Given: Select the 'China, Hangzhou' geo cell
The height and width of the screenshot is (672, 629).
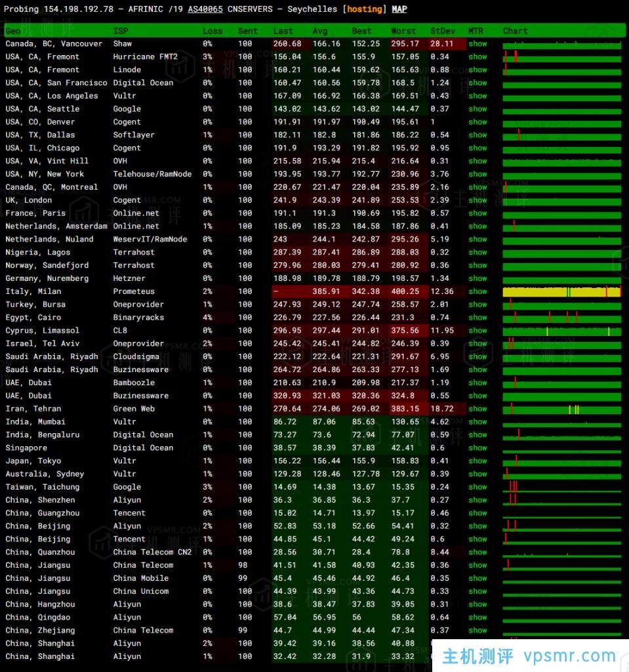Looking at the screenshot, I should click(x=40, y=604).
